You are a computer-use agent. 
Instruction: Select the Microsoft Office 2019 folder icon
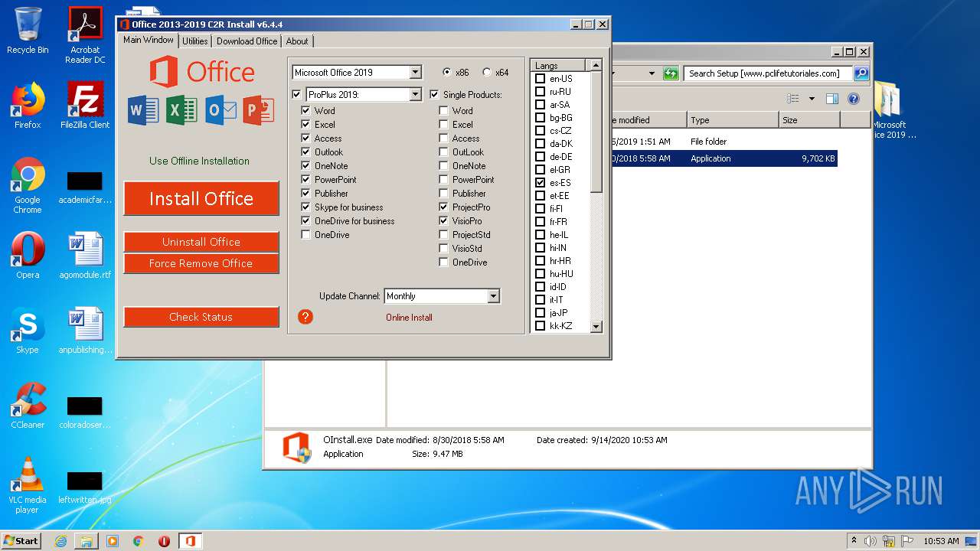click(890, 110)
